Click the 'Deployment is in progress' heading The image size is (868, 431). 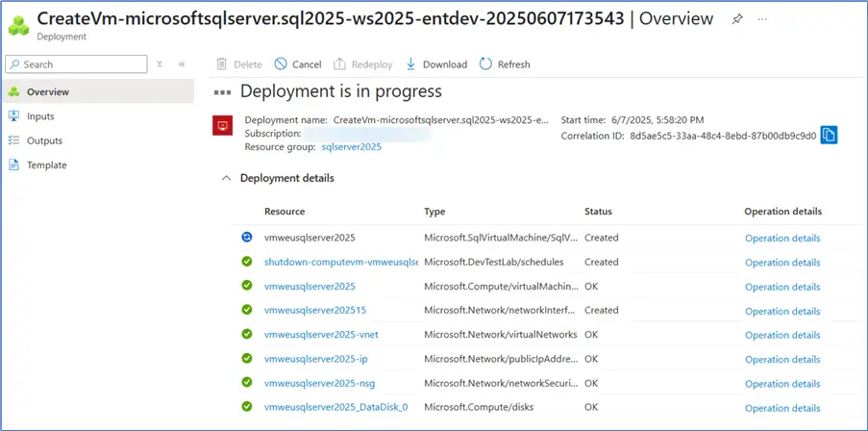[341, 91]
